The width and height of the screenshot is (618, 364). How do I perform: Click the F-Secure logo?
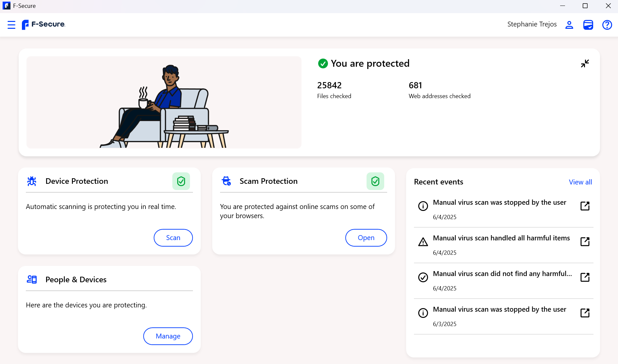tap(43, 25)
